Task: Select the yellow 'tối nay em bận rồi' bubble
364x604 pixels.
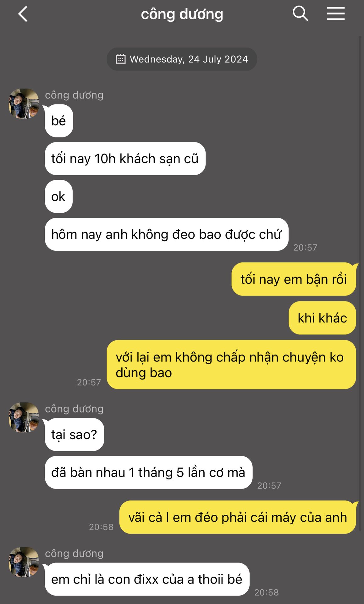Action: click(294, 279)
